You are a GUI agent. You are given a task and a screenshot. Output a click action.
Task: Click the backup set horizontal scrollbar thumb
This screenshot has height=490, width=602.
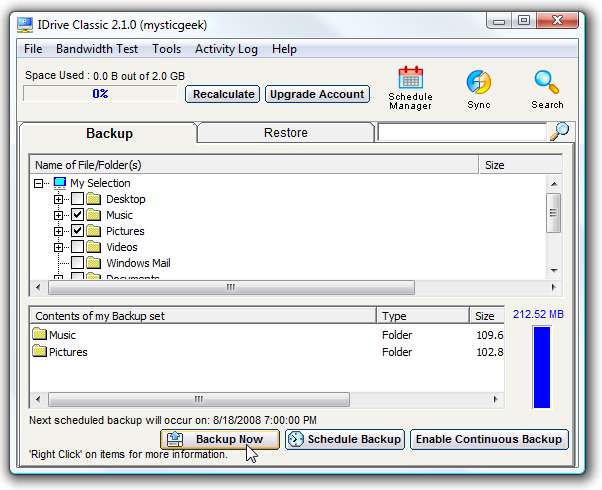tap(199, 399)
